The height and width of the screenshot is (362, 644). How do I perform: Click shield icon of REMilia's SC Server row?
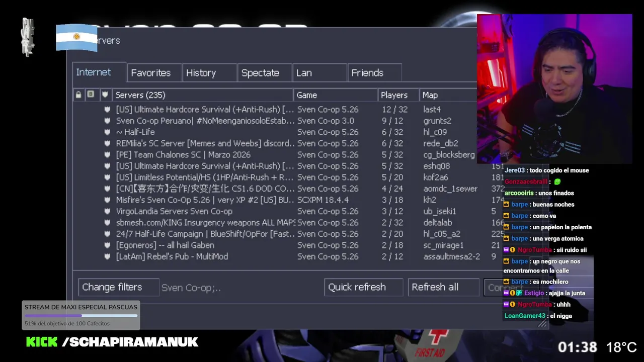click(x=107, y=143)
